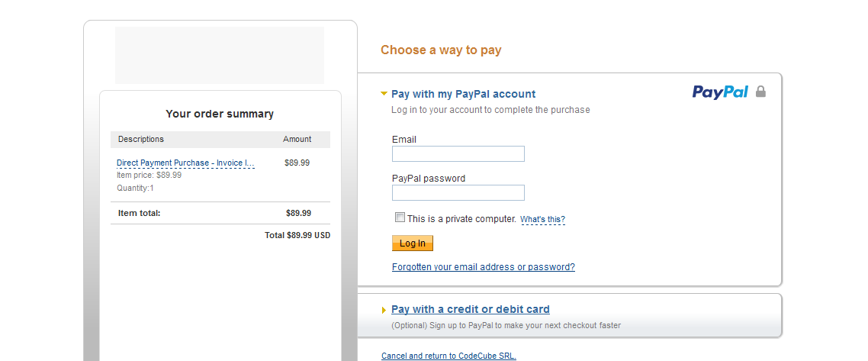Viewport: 868px width, 361px height.
Task: Cancel and return to CodeCube SRL
Action: pos(448,356)
